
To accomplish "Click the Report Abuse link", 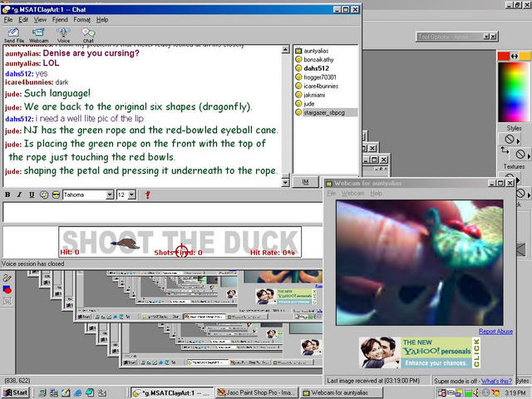I will pos(495,332).
